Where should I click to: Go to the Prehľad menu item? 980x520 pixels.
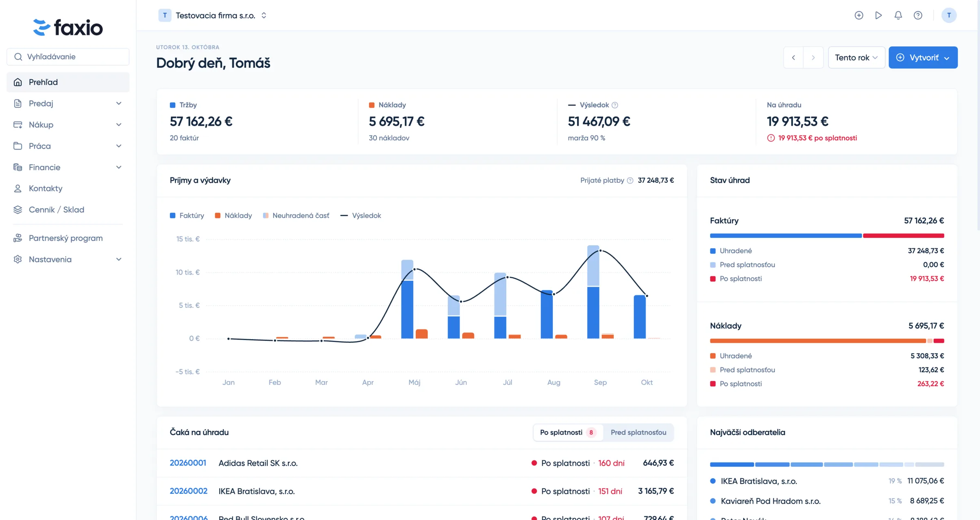pyautogui.click(x=68, y=82)
